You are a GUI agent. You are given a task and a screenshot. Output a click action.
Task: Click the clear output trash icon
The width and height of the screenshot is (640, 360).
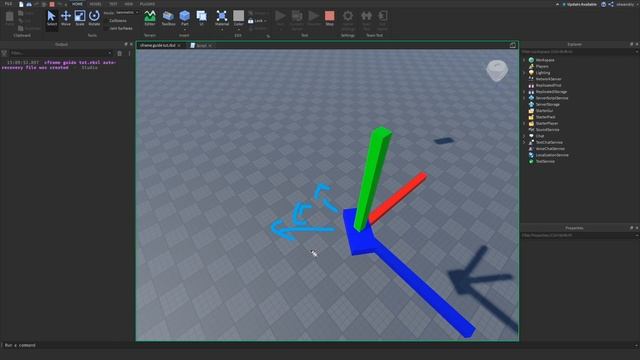coord(120,53)
